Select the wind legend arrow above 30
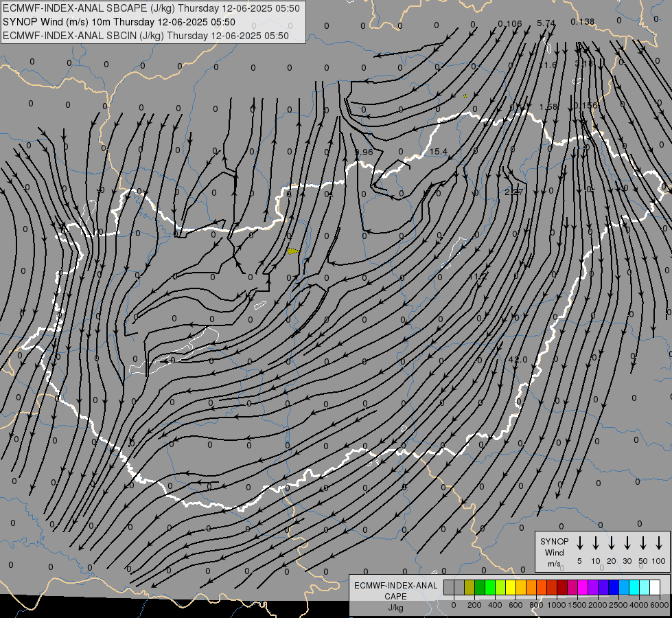The height and width of the screenshot is (618, 672). click(627, 543)
